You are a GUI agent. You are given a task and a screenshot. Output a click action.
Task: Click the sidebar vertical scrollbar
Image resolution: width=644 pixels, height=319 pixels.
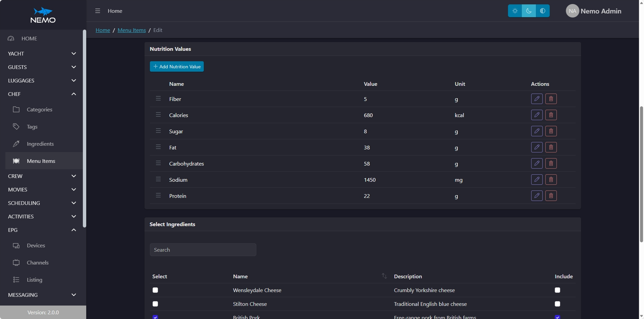[x=85, y=129]
